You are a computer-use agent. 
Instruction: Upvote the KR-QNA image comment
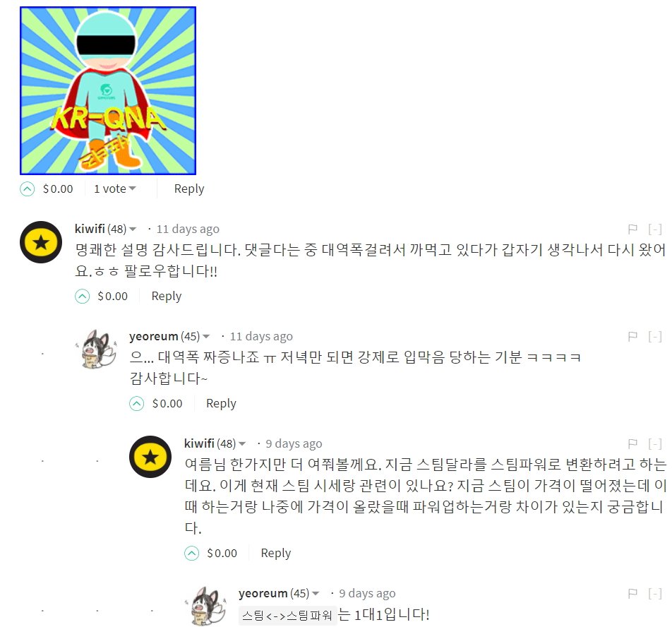[28, 189]
